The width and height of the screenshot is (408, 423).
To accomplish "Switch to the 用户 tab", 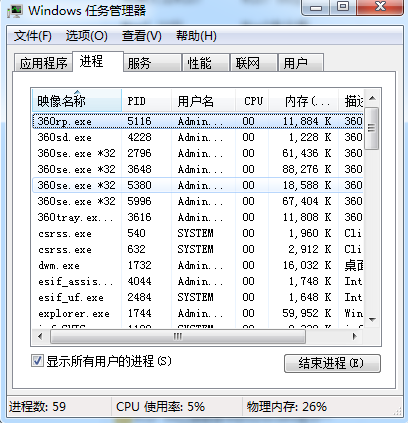I will point(301,62).
